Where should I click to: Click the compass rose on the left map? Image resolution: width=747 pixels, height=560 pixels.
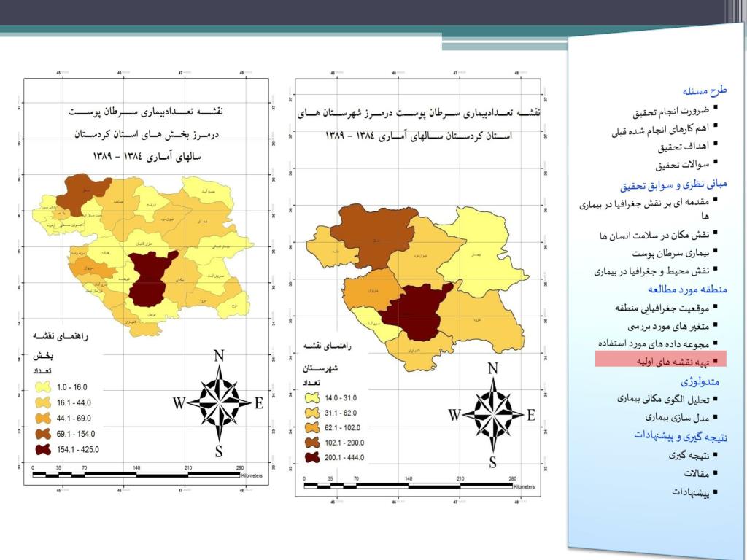click(x=218, y=402)
